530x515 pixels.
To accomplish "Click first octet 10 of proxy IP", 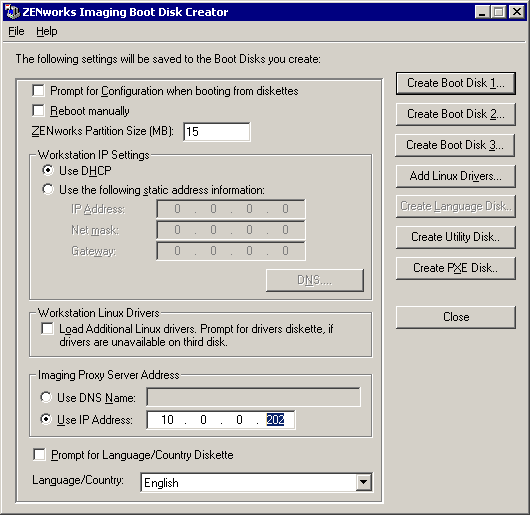I will click(x=167, y=420).
